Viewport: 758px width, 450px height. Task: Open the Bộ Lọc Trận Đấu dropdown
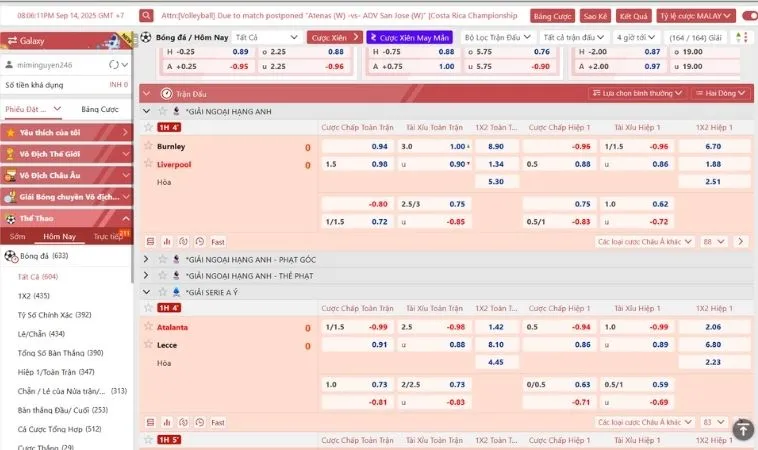click(x=498, y=37)
